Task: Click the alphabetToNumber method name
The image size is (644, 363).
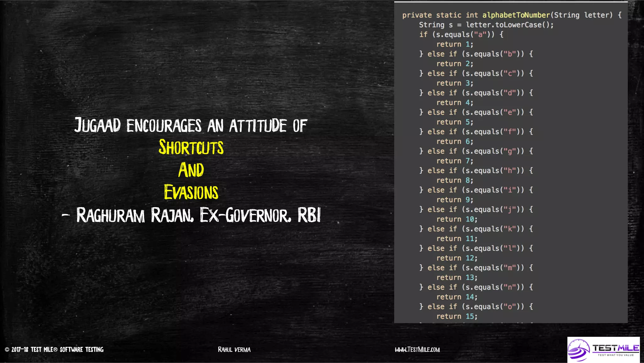Action: coord(516,15)
